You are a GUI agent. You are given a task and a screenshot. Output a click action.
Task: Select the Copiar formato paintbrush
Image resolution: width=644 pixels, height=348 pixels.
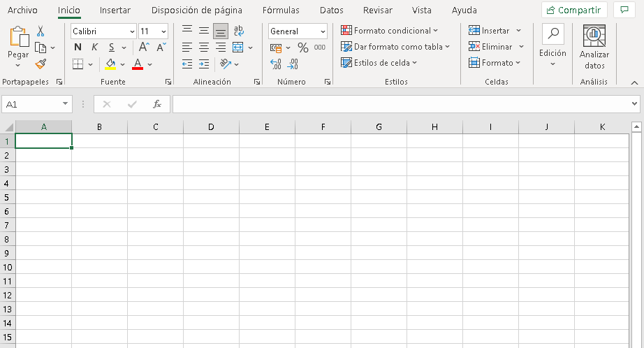coord(41,64)
